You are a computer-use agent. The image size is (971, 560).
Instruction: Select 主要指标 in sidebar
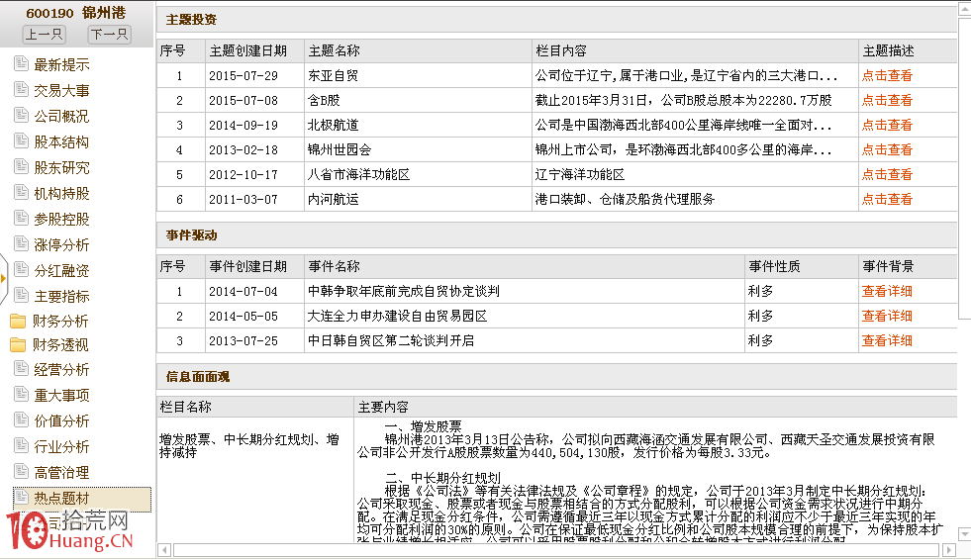click(x=61, y=297)
